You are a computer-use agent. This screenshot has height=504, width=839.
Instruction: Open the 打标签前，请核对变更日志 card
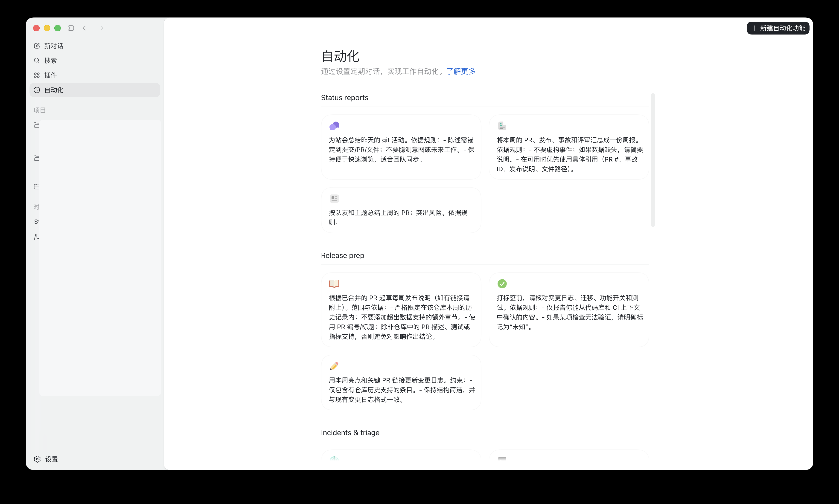click(569, 310)
